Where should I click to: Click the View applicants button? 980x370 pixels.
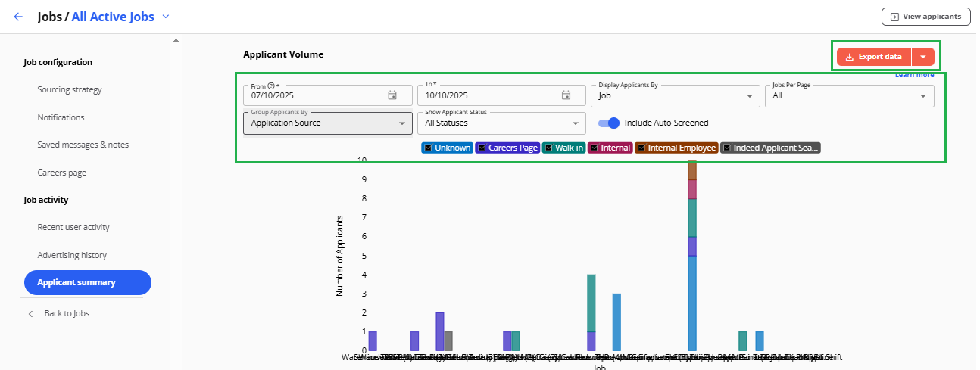coord(926,17)
